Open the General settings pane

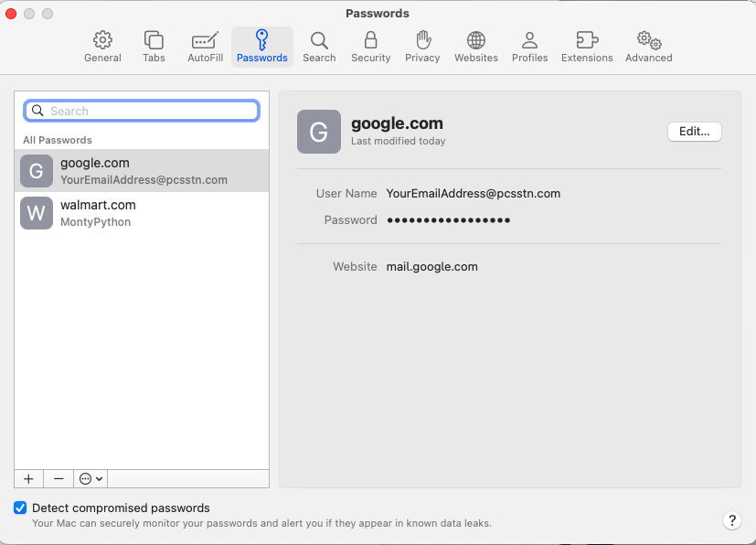coord(102,47)
